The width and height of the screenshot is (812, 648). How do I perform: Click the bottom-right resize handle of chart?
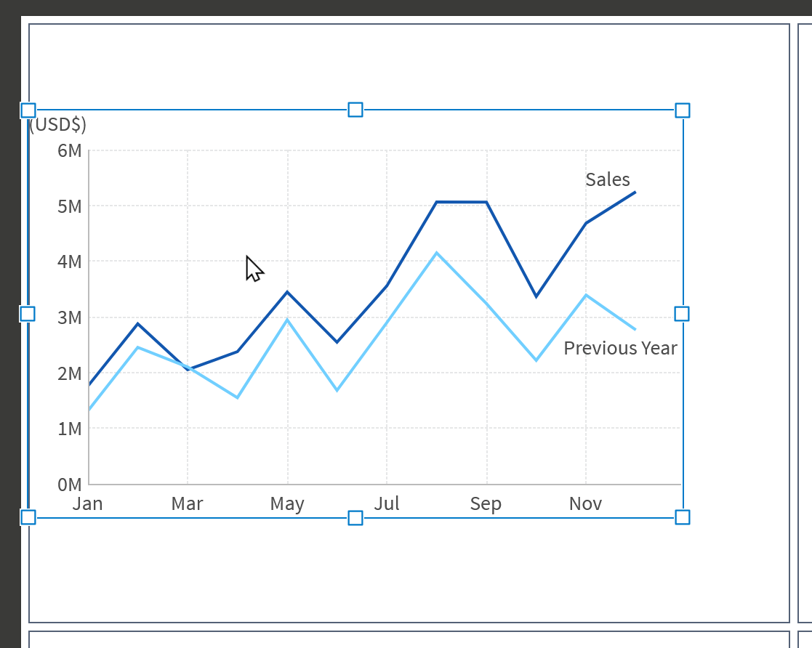[x=683, y=517]
